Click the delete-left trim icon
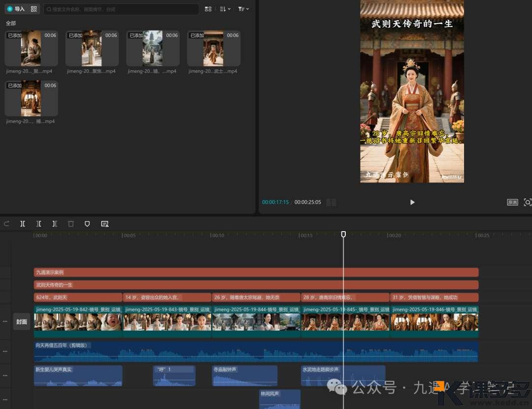The width and height of the screenshot is (532, 409). point(38,224)
